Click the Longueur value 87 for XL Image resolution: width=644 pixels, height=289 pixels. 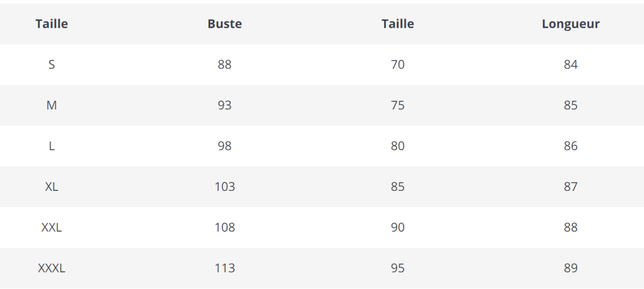570,187
